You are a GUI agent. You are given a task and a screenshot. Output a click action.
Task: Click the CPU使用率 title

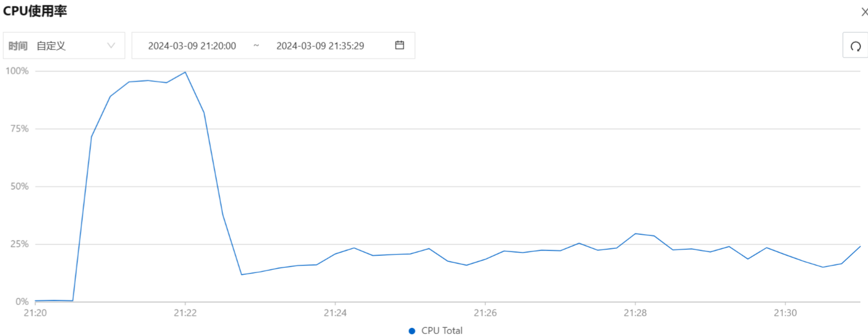click(x=35, y=11)
